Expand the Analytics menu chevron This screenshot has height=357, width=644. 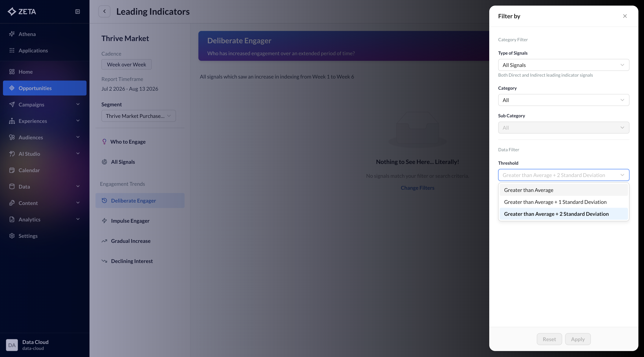[x=78, y=219]
